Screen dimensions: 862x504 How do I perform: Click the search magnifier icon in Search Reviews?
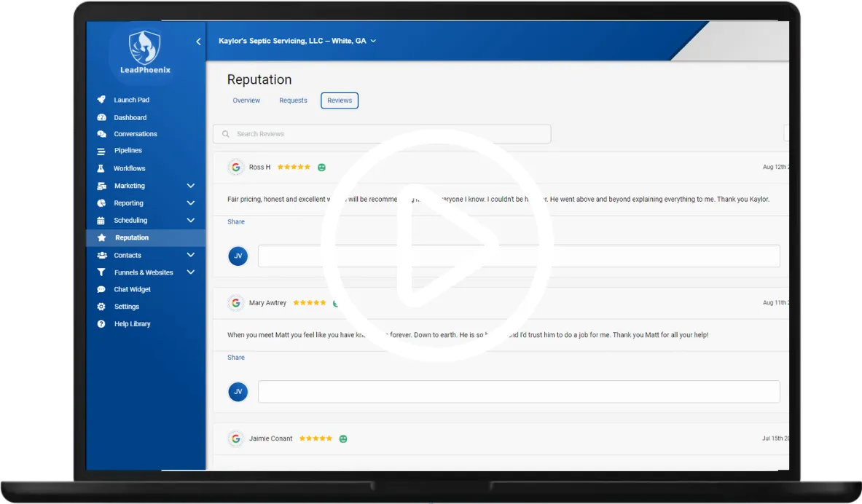[x=225, y=134]
